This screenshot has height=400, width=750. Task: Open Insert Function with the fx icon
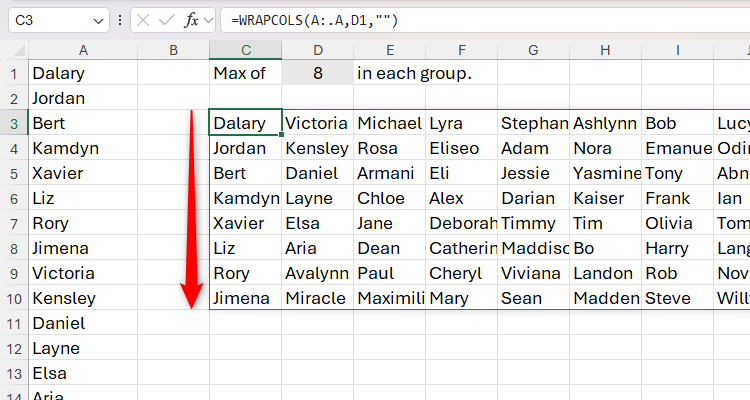tap(191, 21)
